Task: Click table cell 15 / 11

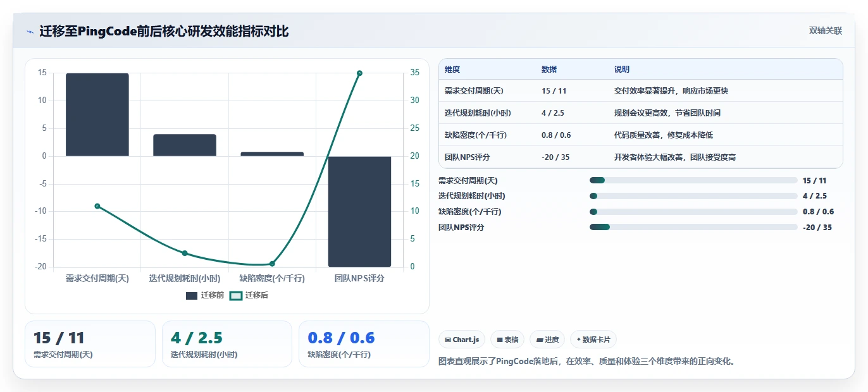Action: (554, 91)
